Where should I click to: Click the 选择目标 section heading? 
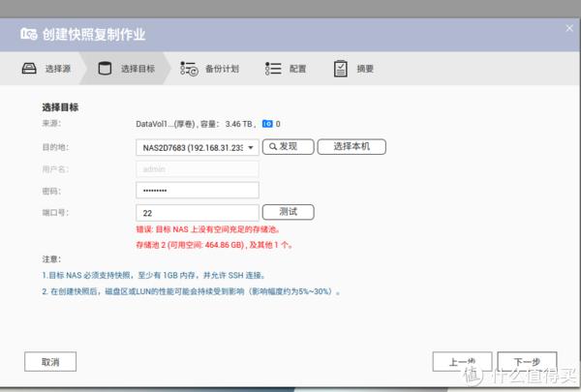tap(60, 107)
